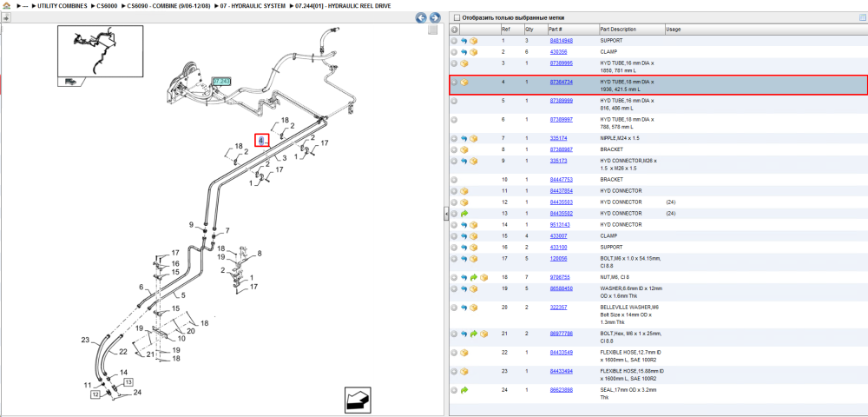Click blue arrow icon for ref 14 connector
Screen dimensions: 868x417
(x=464, y=225)
